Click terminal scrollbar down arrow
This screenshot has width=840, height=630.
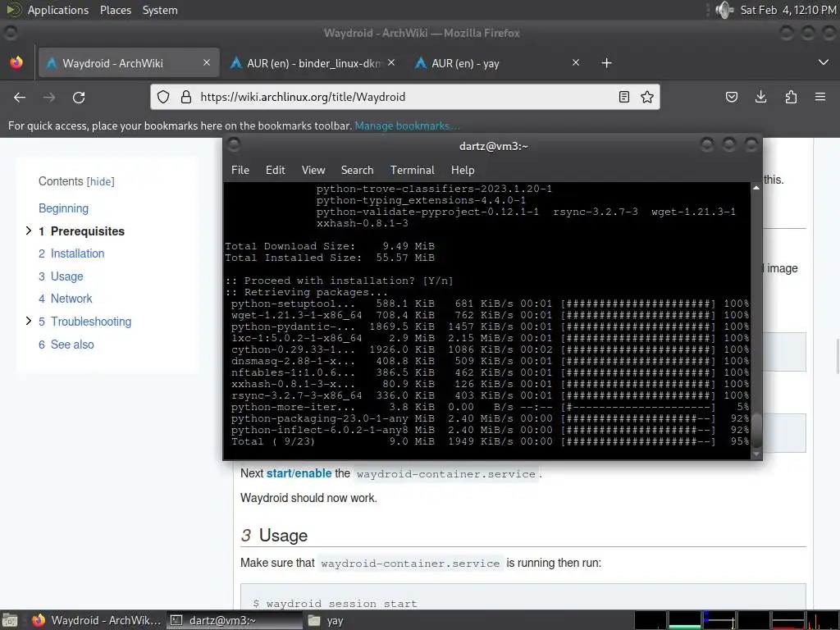[x=756, y=454]
